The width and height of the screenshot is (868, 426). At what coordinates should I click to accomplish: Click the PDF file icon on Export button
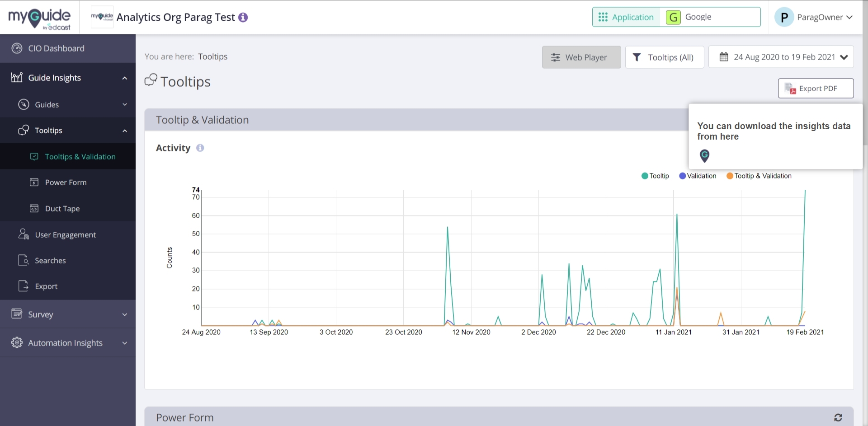(790, 88)
